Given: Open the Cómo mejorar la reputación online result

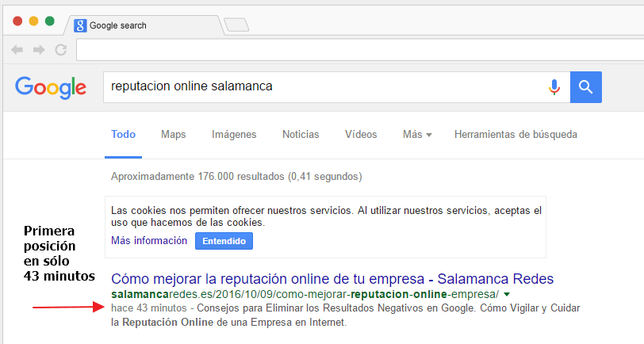Looking at the screenshot, I should (x=332, y=279).
